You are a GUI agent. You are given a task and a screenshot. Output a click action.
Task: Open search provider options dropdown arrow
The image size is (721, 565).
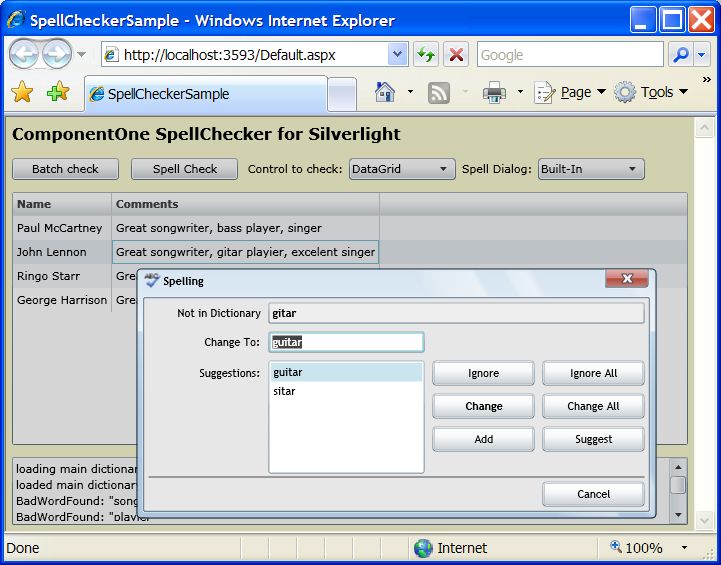click(701, 55)
